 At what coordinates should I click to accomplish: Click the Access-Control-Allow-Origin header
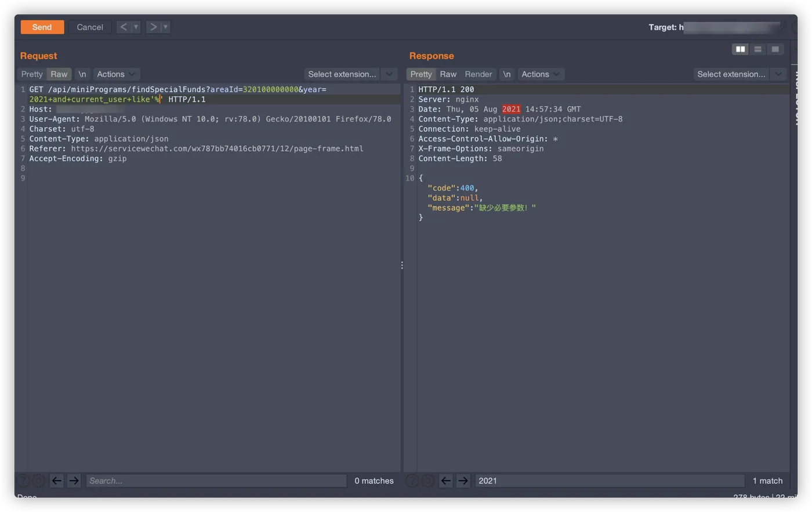pyautogui.click(x=488, y=139)
